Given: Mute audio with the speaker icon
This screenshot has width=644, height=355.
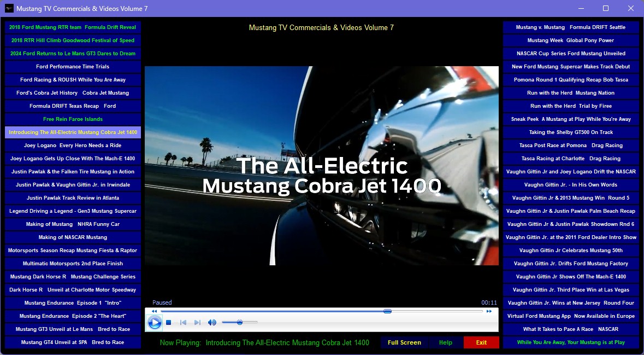Looking at the screenshot, I should coord(212,323).
